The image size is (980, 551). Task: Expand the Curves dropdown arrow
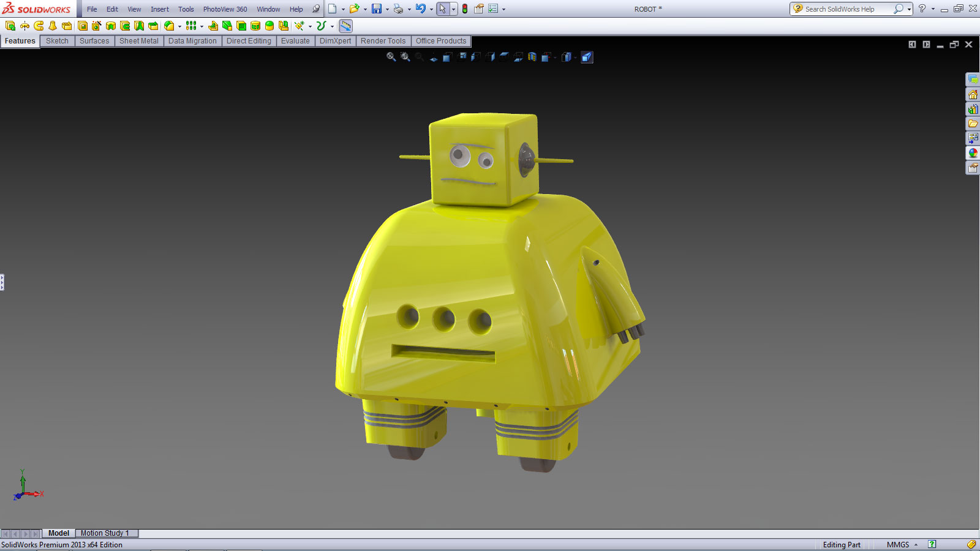tap(332, 26)
